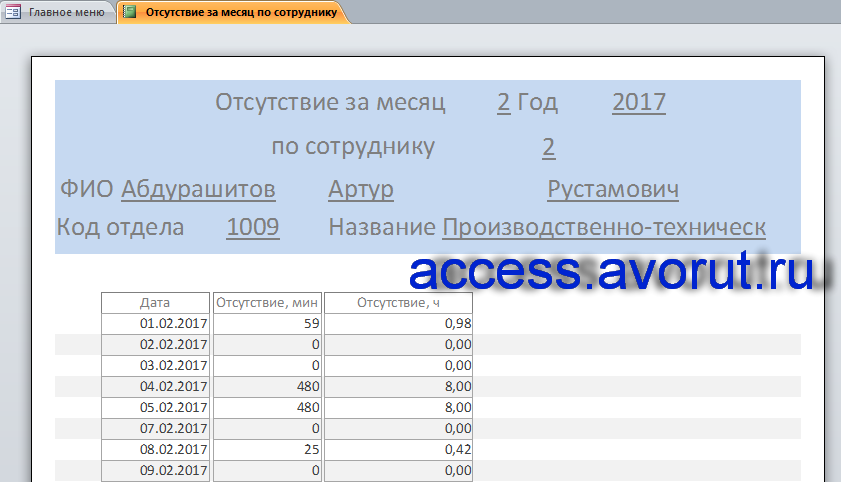Screen dimensions: 841x482
Task: Click the Код отдела label
Action: pos(120,227)
